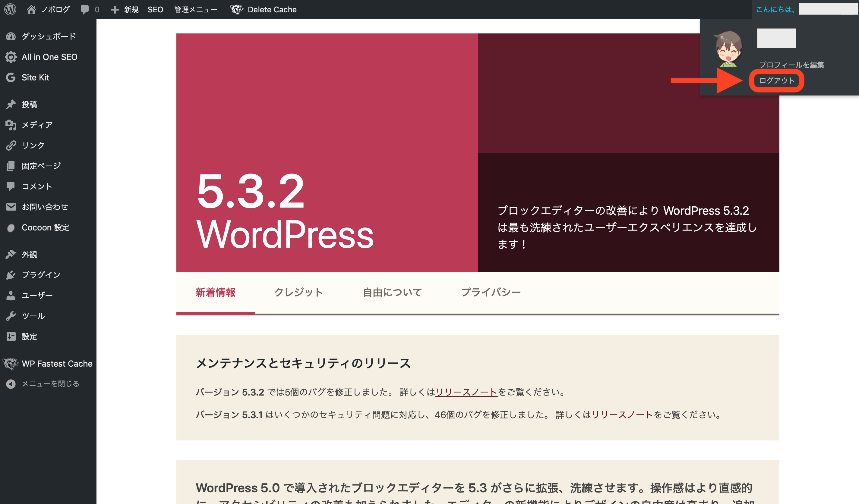The image size is (859, 504).
Task: Open the 新規 menu in admin bar
Action: click(x=131, y=10)
